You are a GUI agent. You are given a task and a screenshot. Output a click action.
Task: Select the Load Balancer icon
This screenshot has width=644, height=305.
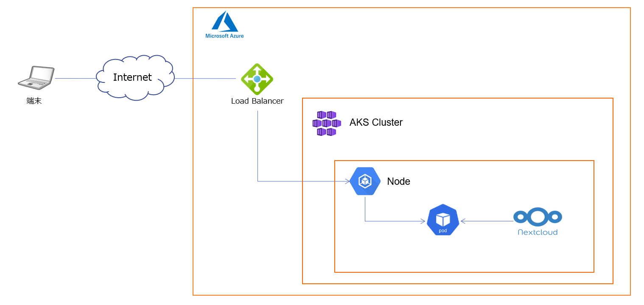257,79
